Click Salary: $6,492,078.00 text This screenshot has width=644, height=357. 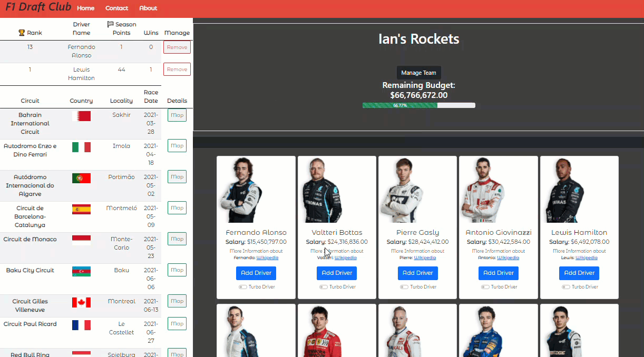[x=579, y=242]
